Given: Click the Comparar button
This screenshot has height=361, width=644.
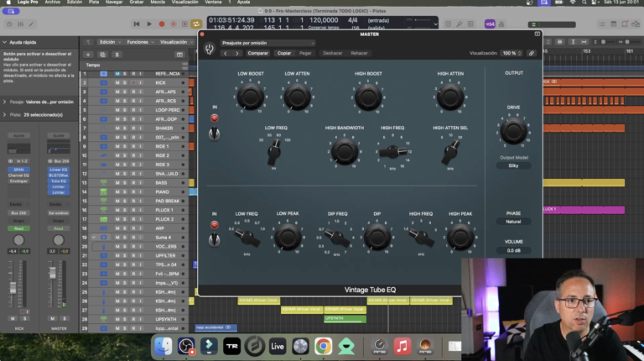Looking at the screenshot, I should tap(258, 53).
